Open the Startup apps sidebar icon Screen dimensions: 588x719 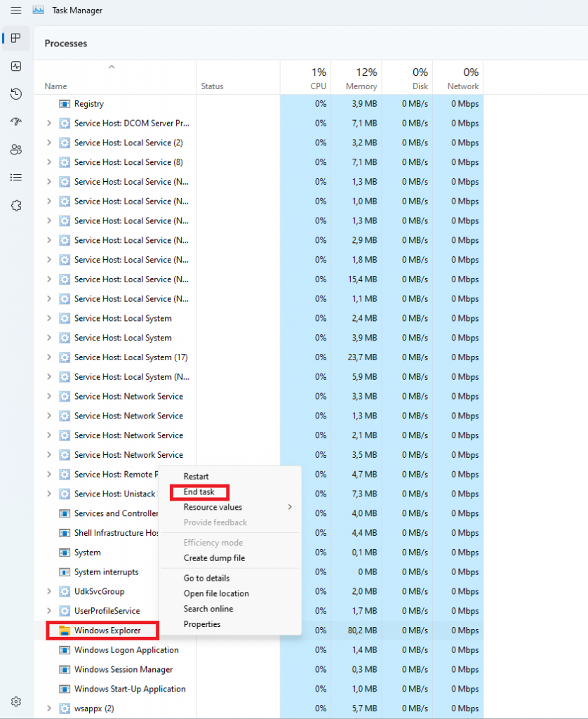pos(16,121)
